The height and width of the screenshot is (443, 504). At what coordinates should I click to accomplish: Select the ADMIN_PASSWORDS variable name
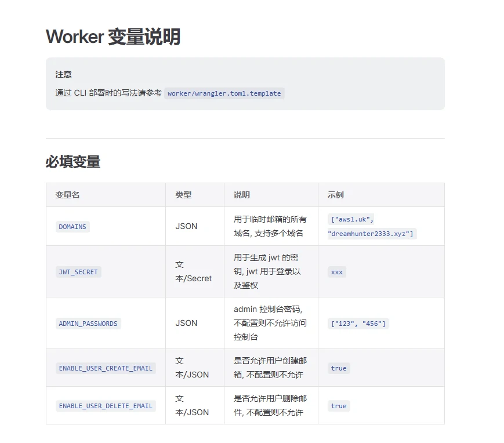tap(88, 324)
